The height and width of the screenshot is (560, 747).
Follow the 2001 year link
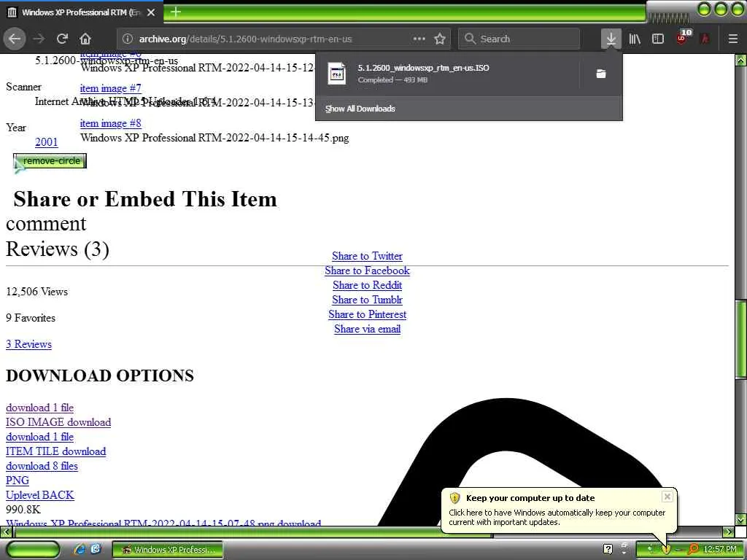coord(46,142)
